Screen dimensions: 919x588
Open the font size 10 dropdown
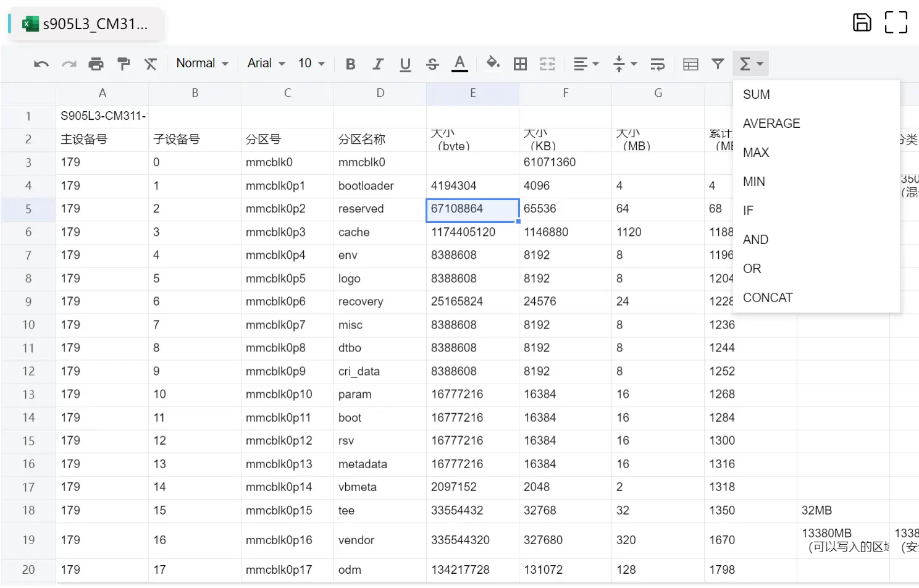click(311, 64)
